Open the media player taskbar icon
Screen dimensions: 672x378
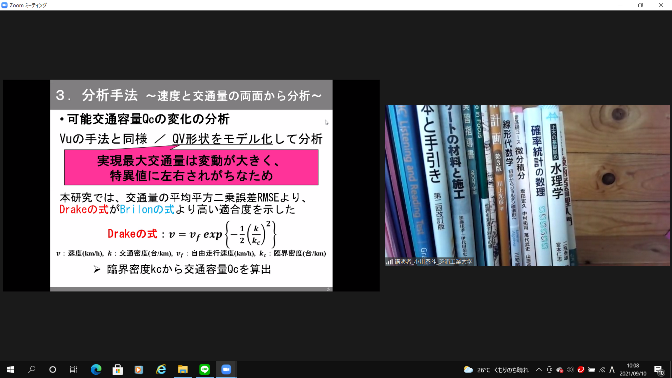139,369
